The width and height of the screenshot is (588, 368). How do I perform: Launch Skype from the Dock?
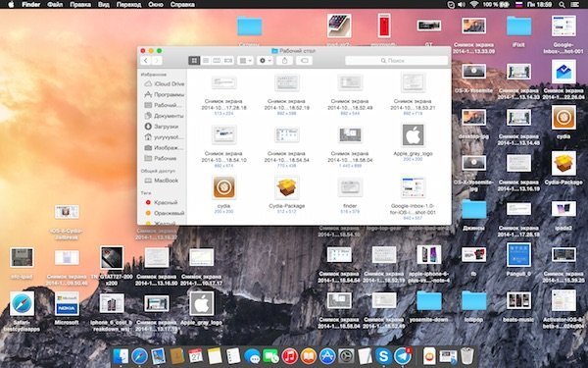pyautogui.click(x=383, y=356)
